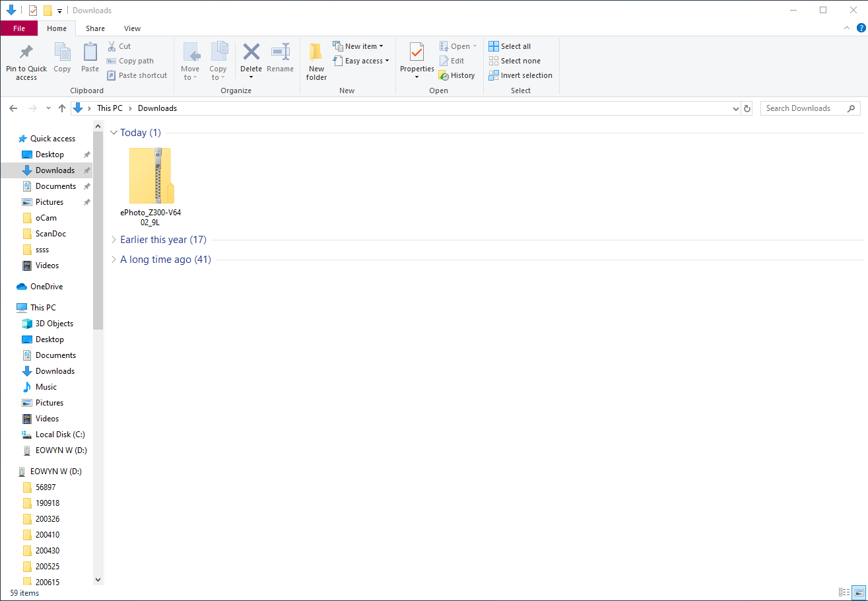Screen dimensions: 868x601
Task: Select Local Disk (C:) in navigation pane
Action: click(x=59, y=435)
